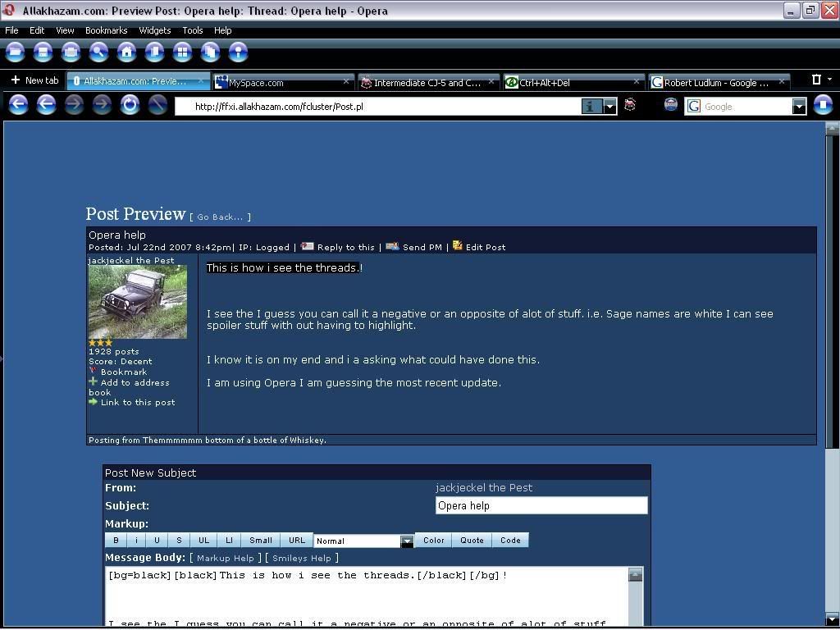840x630 pixels.
Task: Click the jeep avatar thumbnail
Action: tap(138, 301)
